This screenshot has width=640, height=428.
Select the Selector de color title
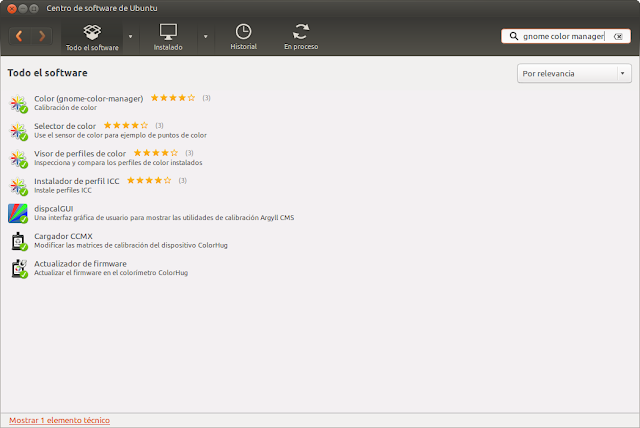coord(65,126)
